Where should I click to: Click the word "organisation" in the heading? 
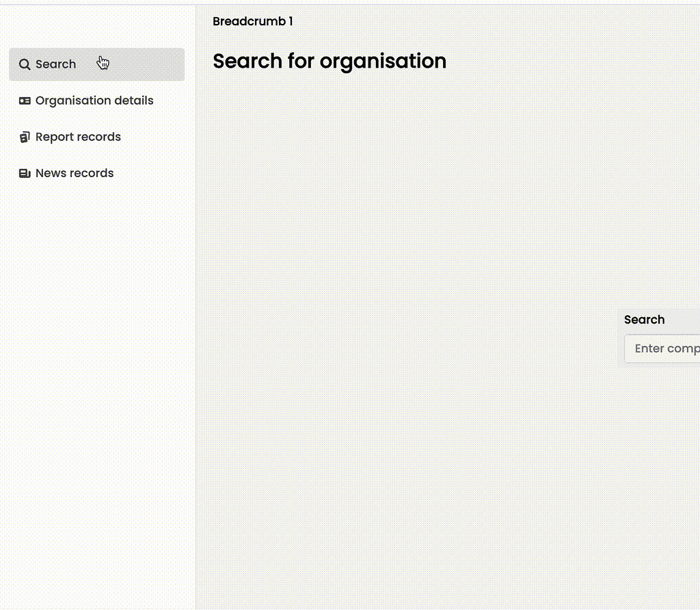[383, 61]
